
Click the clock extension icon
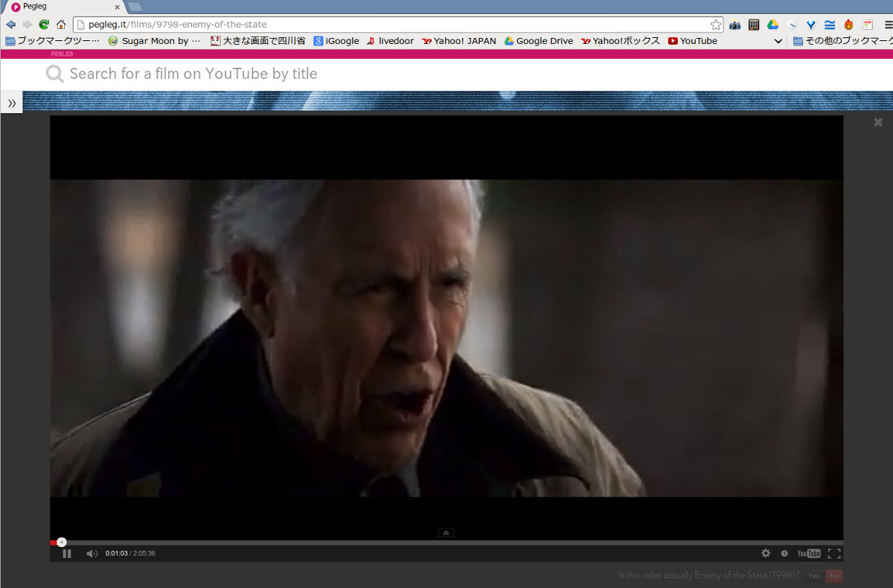[793, 25]
